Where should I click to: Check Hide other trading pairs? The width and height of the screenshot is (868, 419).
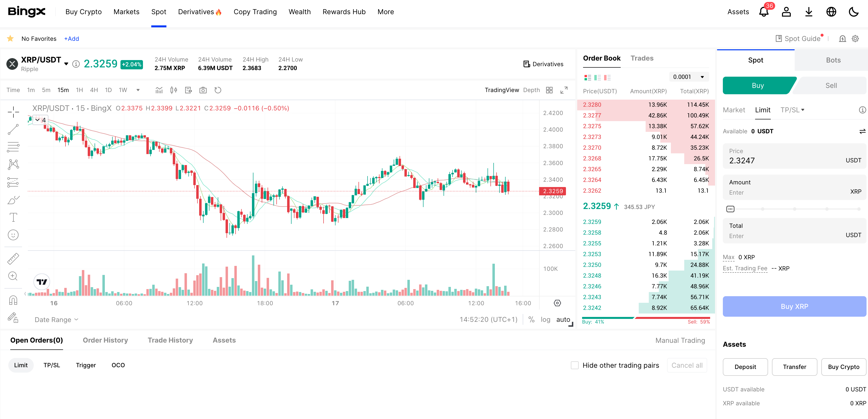pyautogui.click(x=575, y=365)
